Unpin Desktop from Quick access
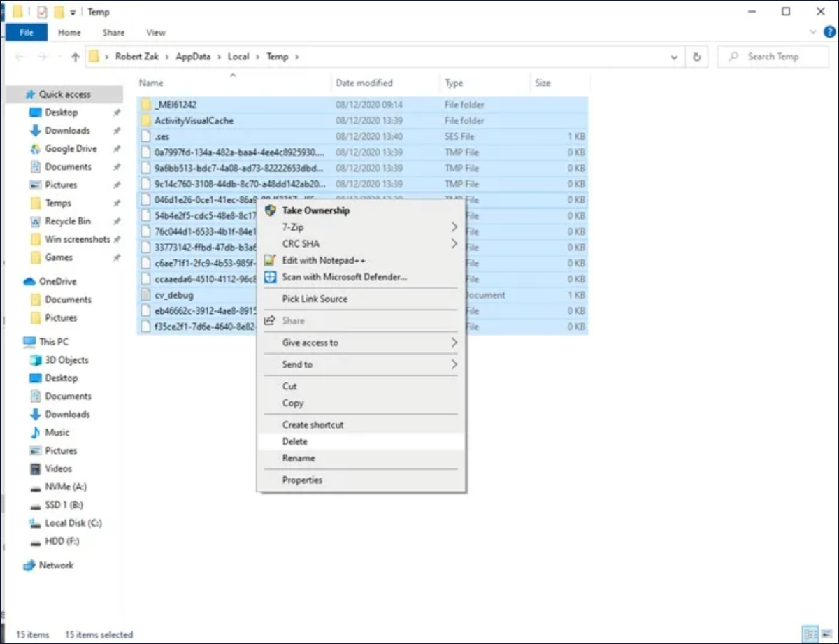 116,112
